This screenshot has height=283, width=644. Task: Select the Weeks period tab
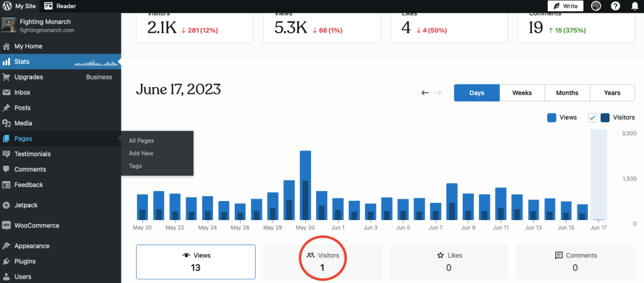(522, 93)
